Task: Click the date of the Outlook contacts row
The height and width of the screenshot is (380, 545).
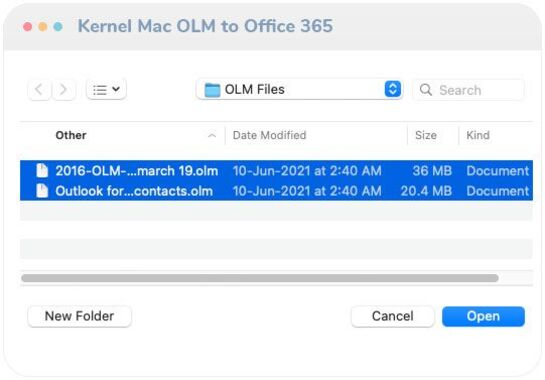Action: pyautogui.click(x=307, y=191)
